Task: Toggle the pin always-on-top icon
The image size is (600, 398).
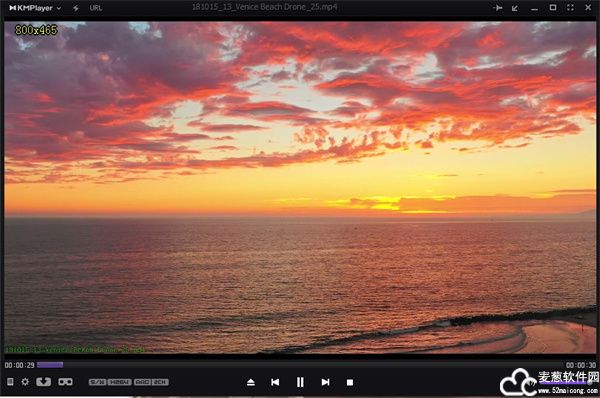Action: click(498, 8)
